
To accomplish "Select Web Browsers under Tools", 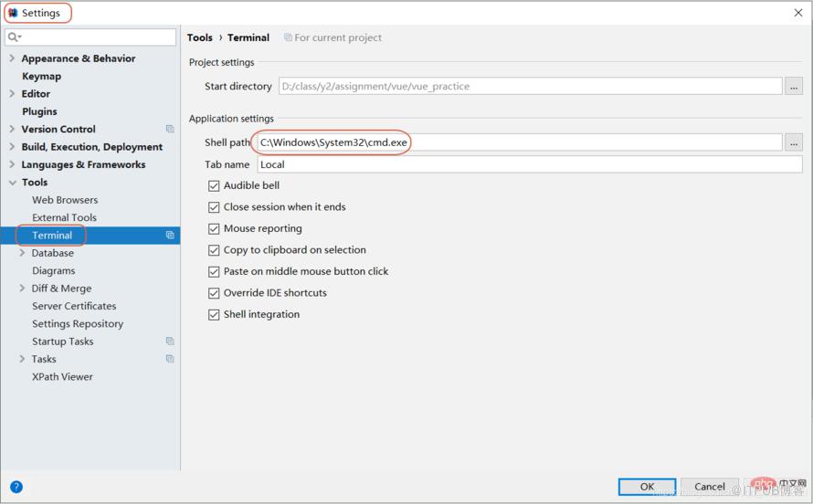I will point(65,200).
